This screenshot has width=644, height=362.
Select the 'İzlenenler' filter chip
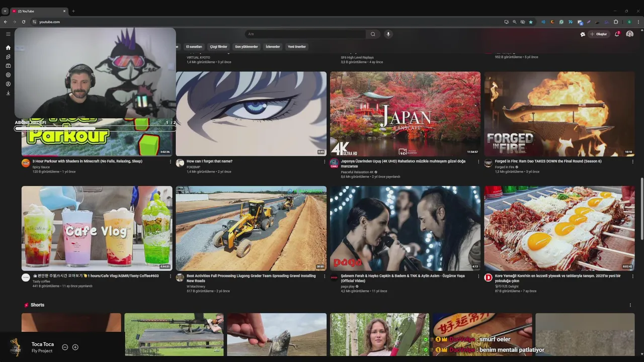coord(273,47)
